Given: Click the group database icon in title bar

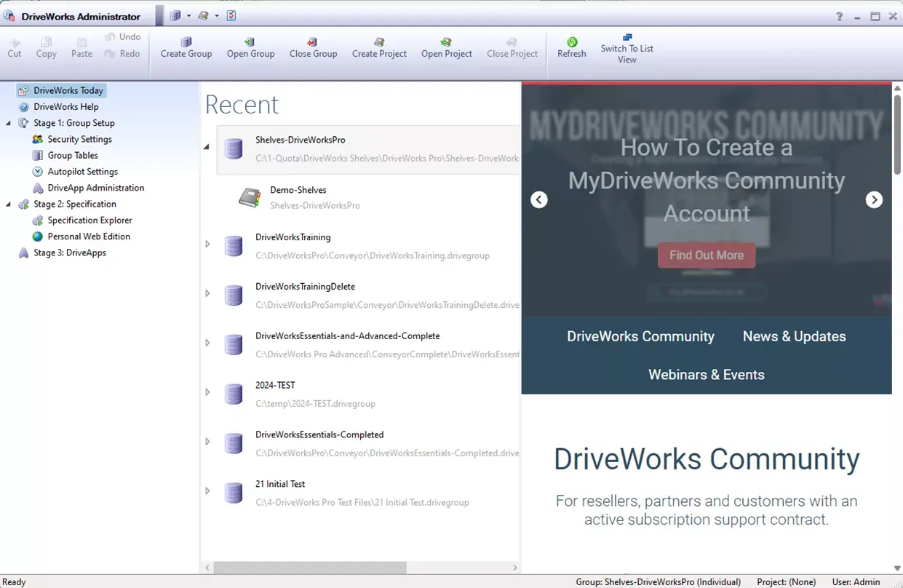Looking at the screenshot, I should [x=175, y=15].
